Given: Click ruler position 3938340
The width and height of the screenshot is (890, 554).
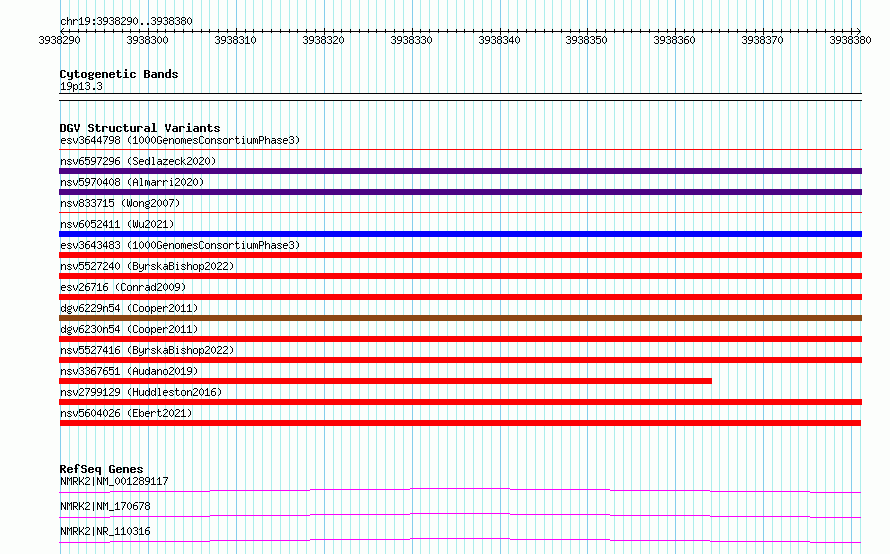Looking at the screenshot, I should tap(499, 40).
